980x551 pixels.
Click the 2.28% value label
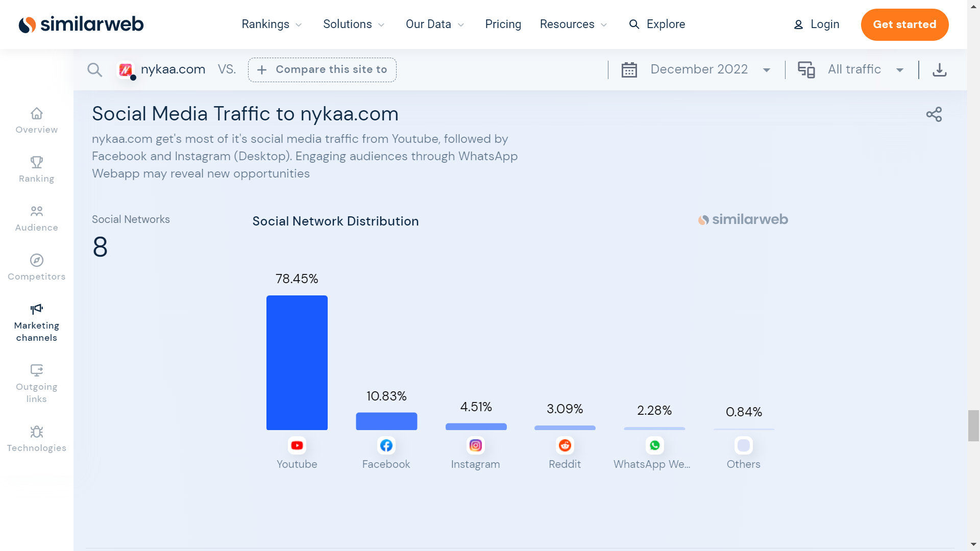(654, 410)
